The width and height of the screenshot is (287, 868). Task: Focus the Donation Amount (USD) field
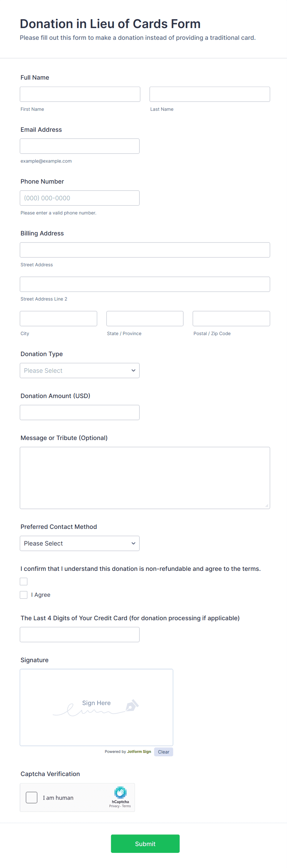pos(80,413)
